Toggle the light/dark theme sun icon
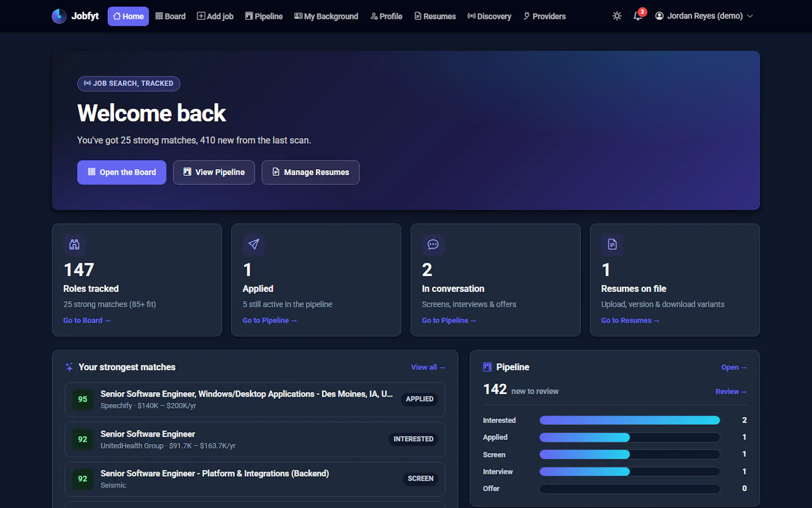The width and height of the screenshot is (812, 508). click(x=617, y=16)
